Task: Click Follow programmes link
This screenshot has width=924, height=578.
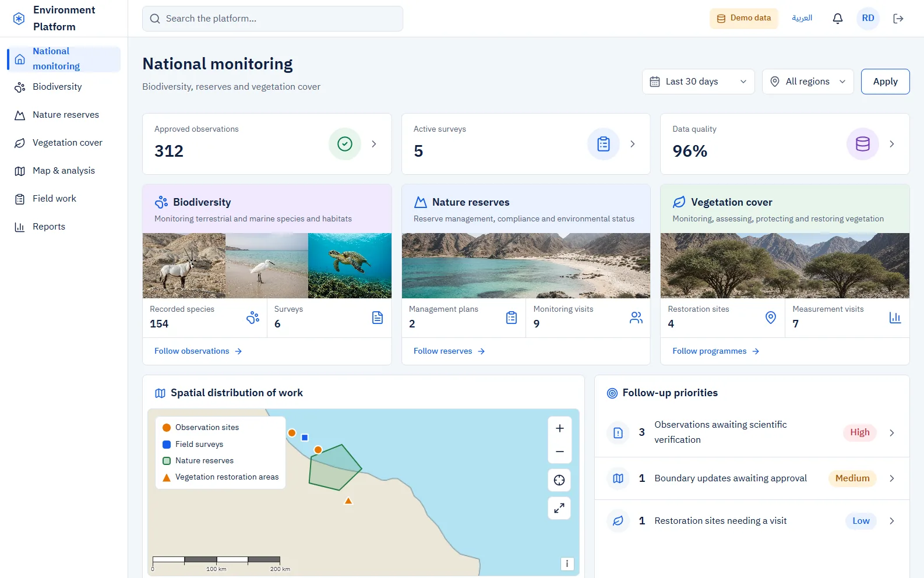Action: click(x=715, y=351)
